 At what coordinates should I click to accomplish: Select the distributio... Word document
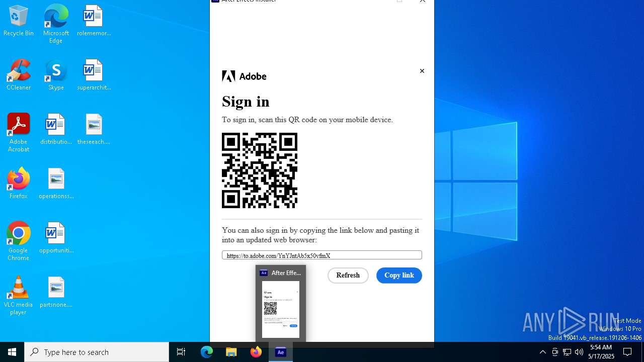click(x=56, y=130)
